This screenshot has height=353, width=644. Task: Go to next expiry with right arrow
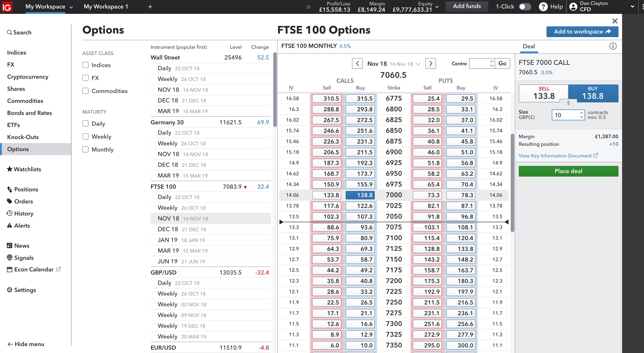tap(430, 63)
